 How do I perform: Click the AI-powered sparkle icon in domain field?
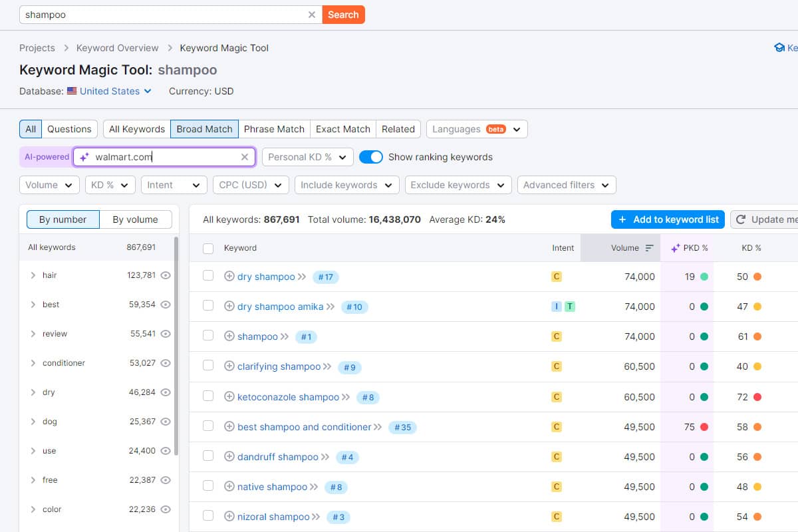tap(83, 157)
